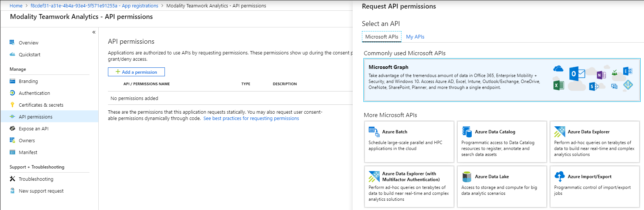Collapse the sidebar with the chevron

(x=94, y=32)
